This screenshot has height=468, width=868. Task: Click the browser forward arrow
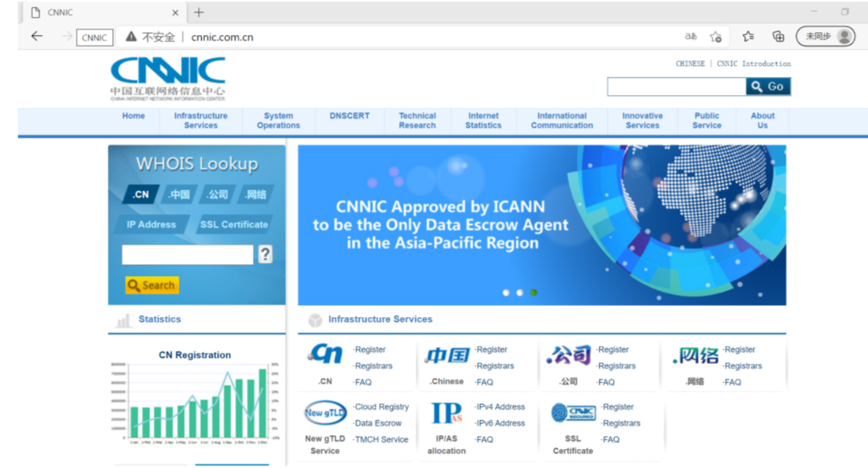pos(67,37)
